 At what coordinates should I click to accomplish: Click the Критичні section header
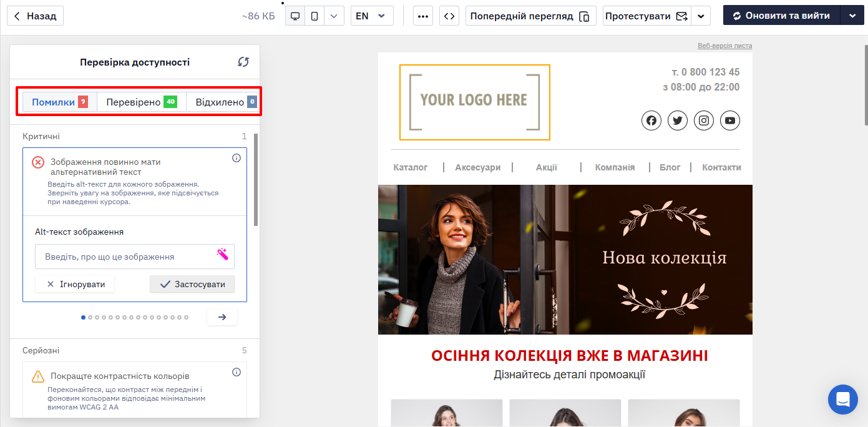41,136
